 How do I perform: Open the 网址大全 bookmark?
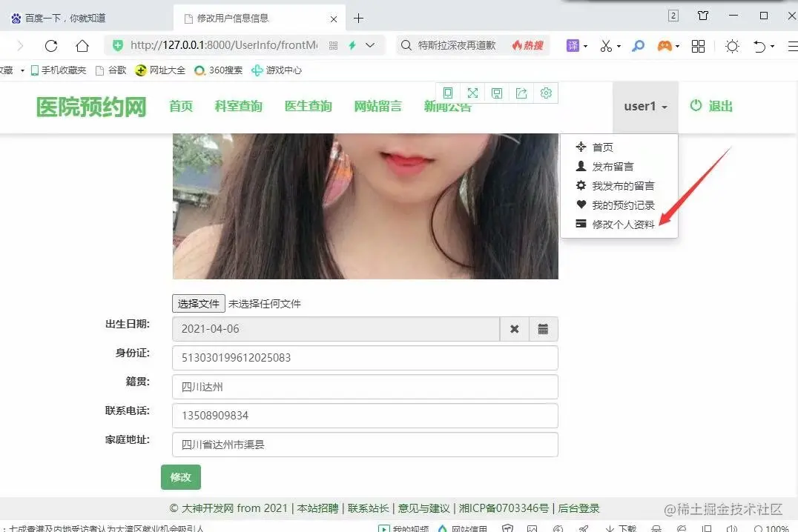click(x=160, y=70)
